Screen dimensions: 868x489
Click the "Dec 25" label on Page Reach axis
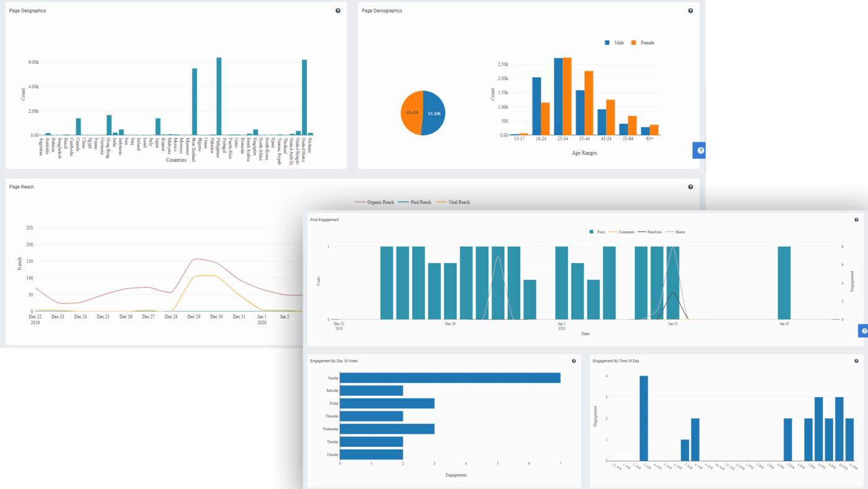point(103,317)
